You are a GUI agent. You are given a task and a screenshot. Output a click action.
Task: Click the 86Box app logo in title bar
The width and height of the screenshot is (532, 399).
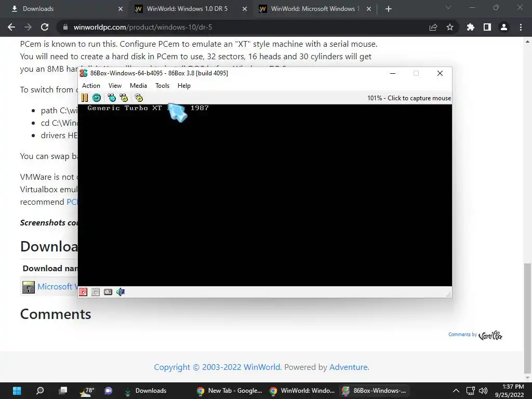[x=84, y=73]
